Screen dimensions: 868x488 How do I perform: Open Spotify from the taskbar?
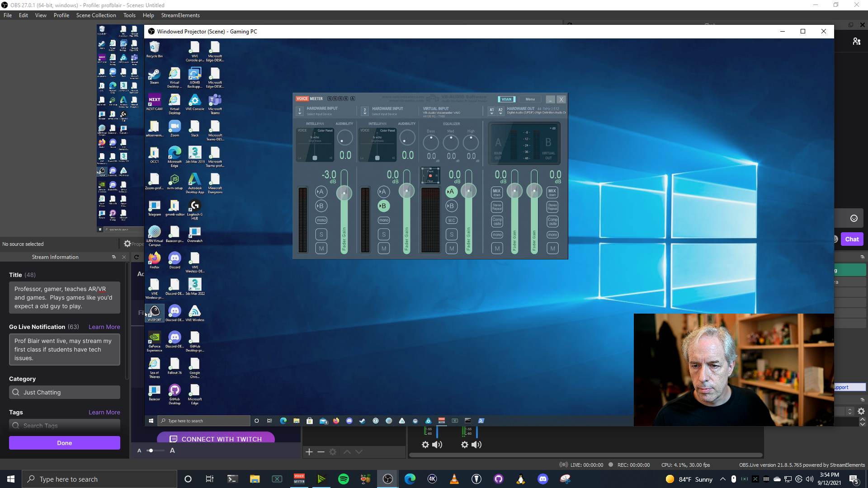(343, 479)
